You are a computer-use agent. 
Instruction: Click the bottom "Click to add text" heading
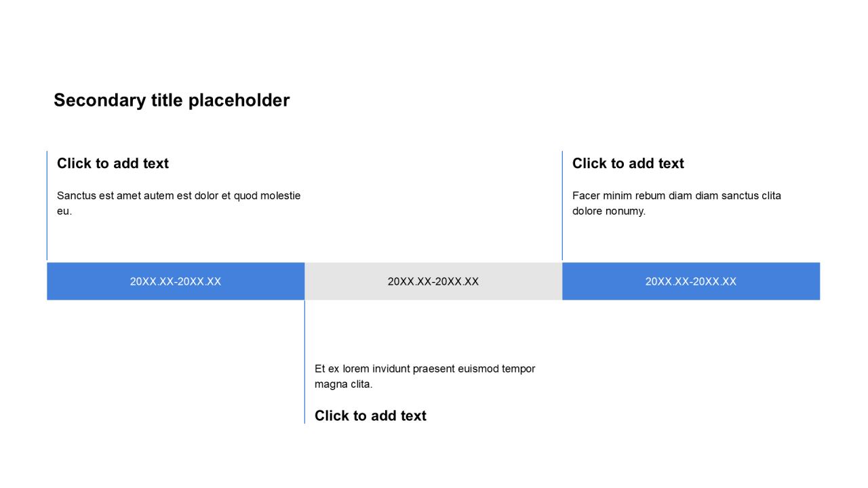[x=370, y=415]
